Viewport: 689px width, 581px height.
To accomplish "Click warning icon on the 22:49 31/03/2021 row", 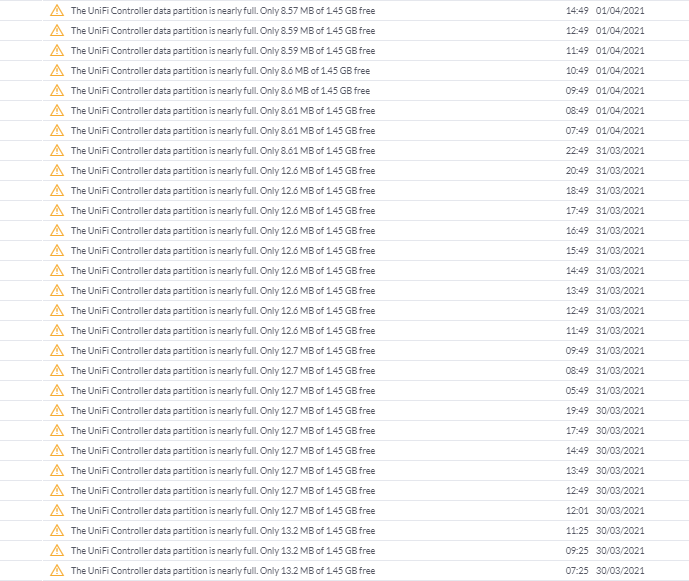I will click(x=57, y=150).
